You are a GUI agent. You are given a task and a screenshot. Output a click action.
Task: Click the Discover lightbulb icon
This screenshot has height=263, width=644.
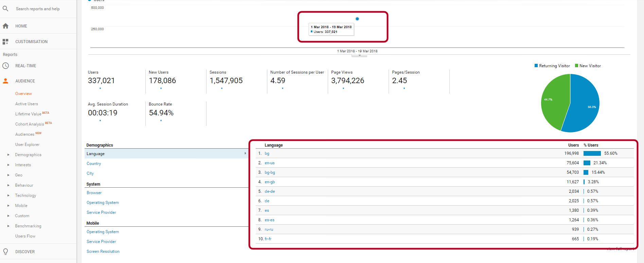(x=5, y=251)
